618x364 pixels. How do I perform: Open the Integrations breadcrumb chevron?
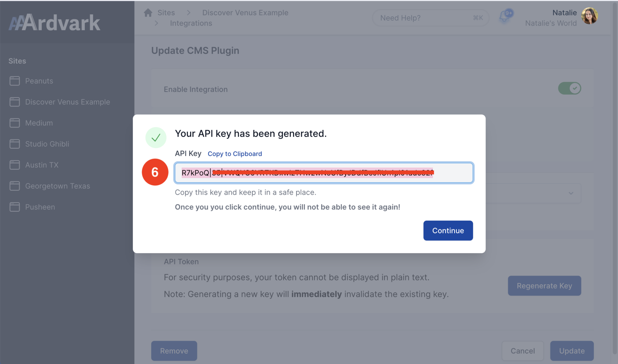coord(156,23)
